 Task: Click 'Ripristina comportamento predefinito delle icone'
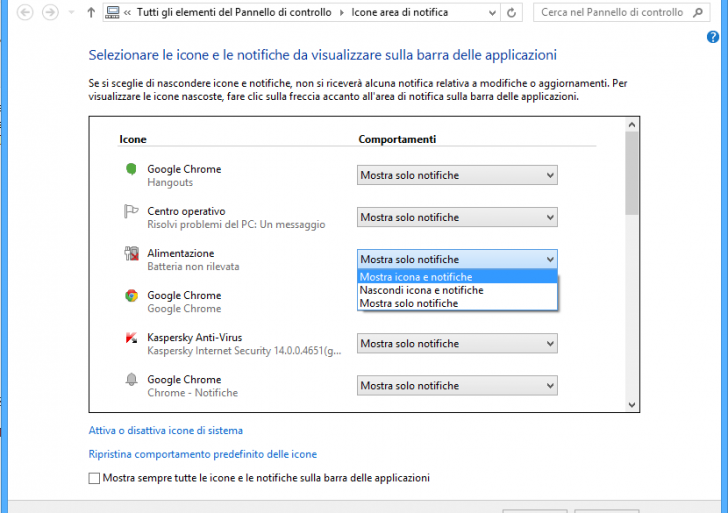(203, 454)
